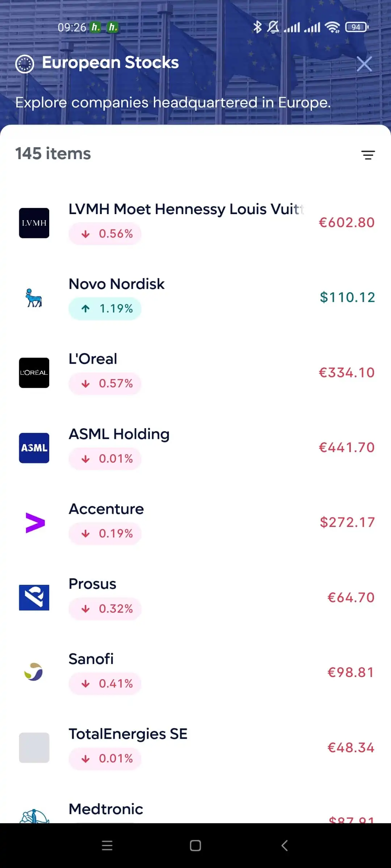Tap the ASML blue logo

tap(34, 448)
